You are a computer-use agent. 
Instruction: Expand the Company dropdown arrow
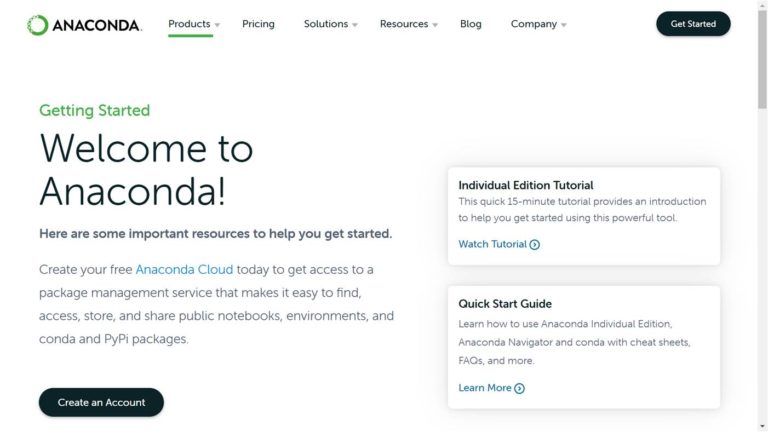pyautogui.click(x=564, y=25)
